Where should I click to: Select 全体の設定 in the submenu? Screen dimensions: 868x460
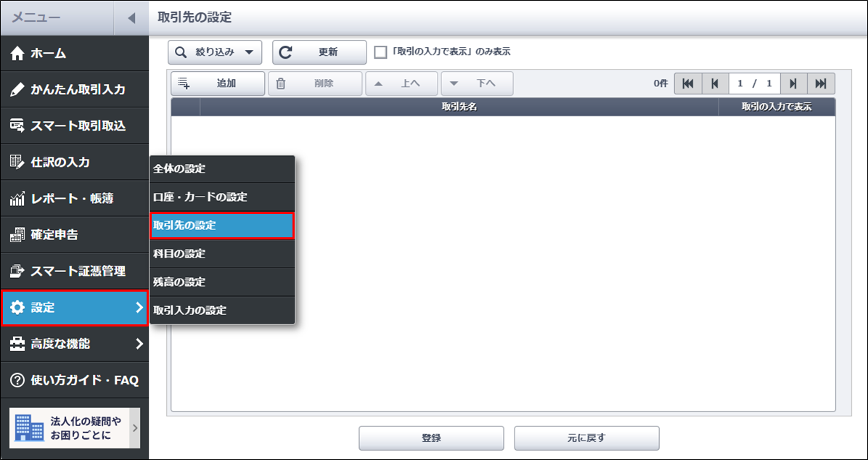pyautogui.click(x=222, y=169)
